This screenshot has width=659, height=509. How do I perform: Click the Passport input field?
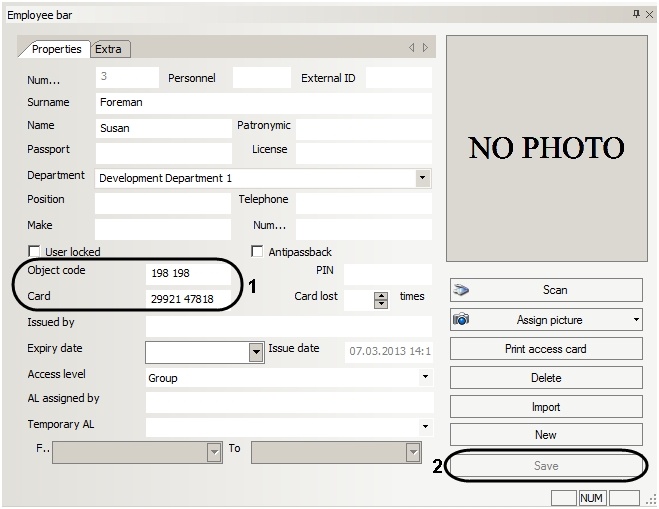click(x=163, y=153)
